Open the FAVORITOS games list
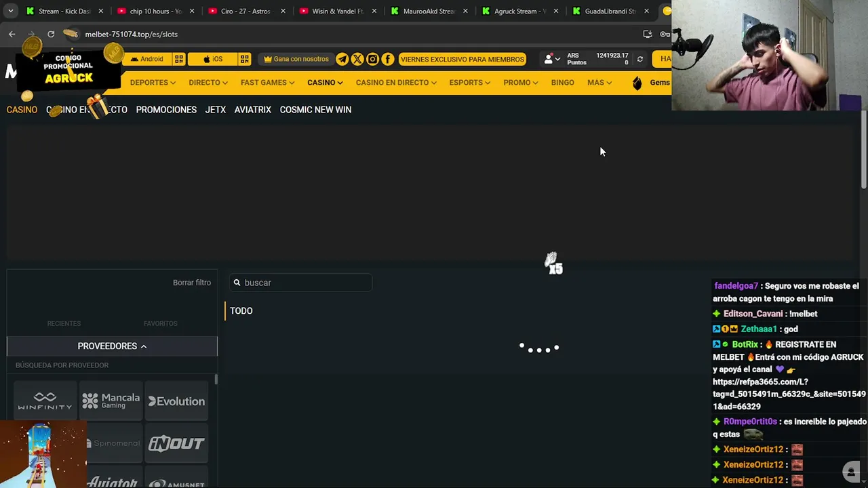This screenshot has width=868, height=488. coord(161,324)
